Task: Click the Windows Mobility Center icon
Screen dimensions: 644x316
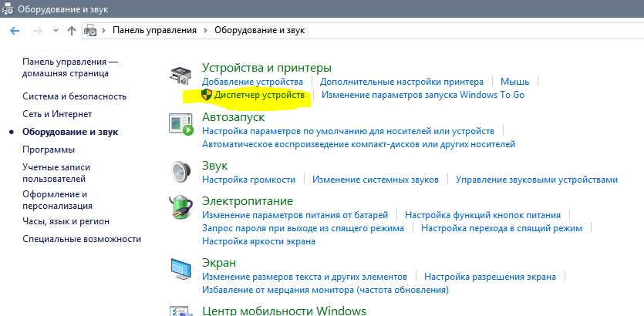Action: (181, 310)
